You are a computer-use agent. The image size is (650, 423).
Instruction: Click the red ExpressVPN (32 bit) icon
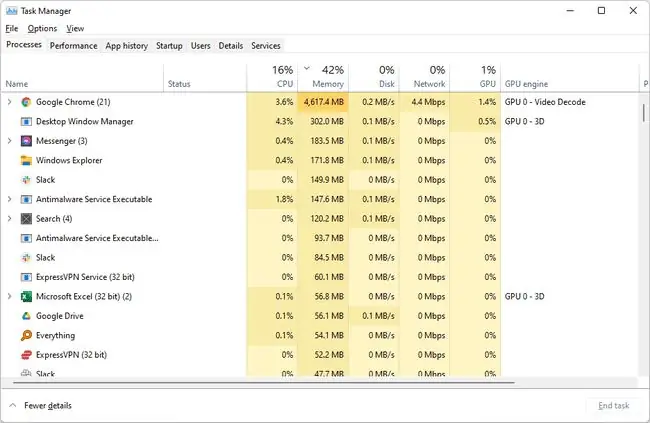26,355
